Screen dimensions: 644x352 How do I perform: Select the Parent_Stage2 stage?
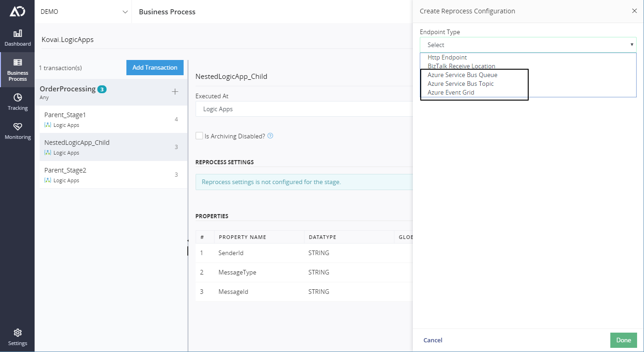pos(113,175)
